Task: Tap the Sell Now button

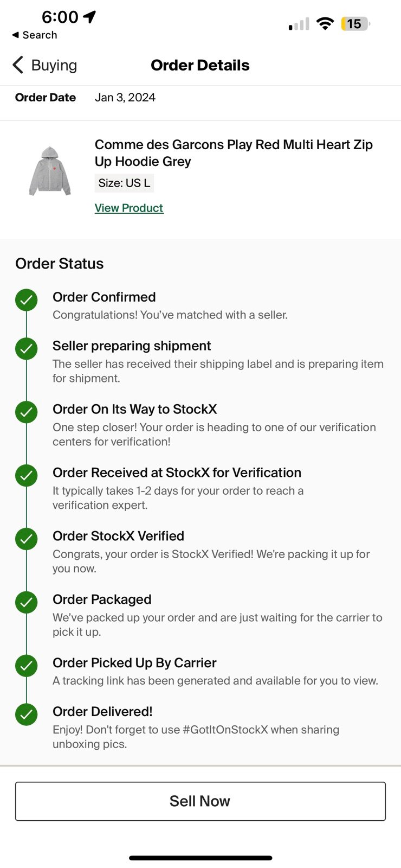Action: pyautogui.click(x=200, y=801)
